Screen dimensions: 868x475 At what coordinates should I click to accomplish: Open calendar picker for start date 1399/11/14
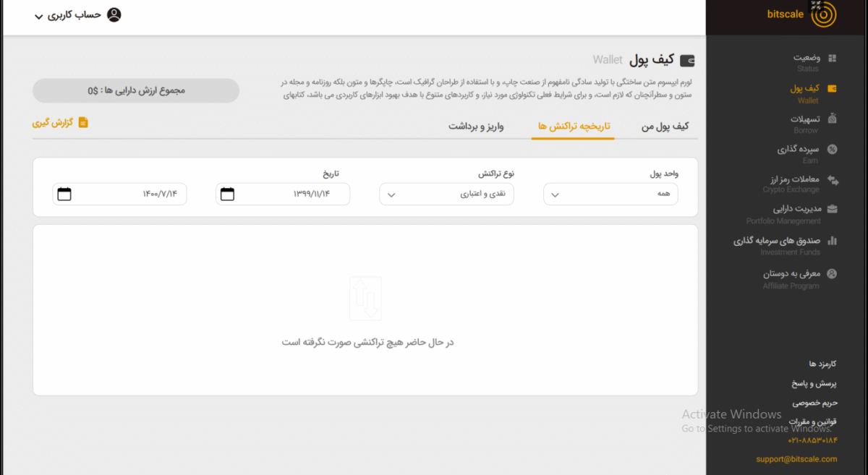pyautogui.click(x=227, y=194)
